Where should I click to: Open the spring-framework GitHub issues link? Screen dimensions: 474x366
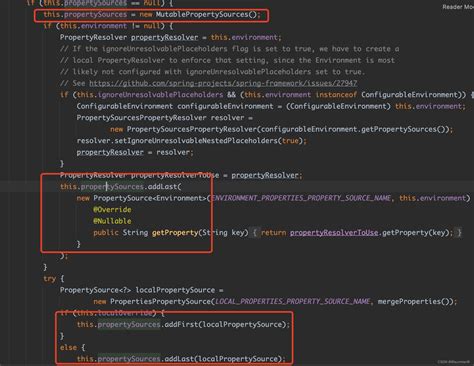[x=223, y=83]
